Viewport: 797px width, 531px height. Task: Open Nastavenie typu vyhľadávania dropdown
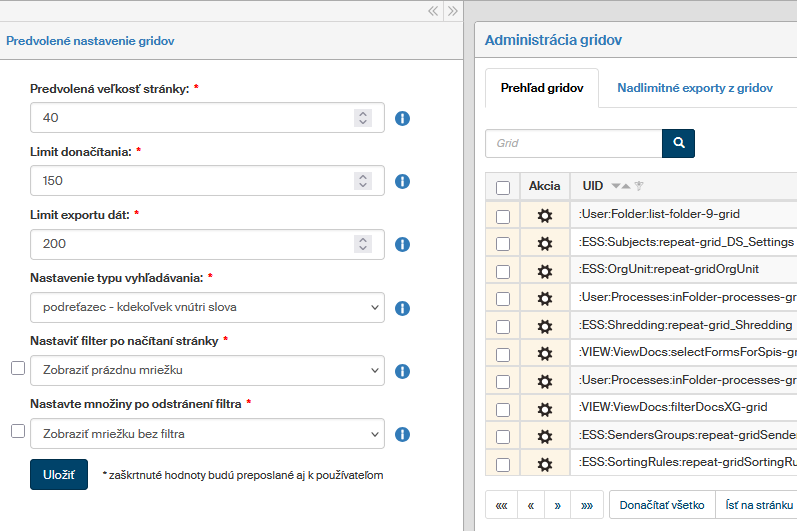coord(207,307)
